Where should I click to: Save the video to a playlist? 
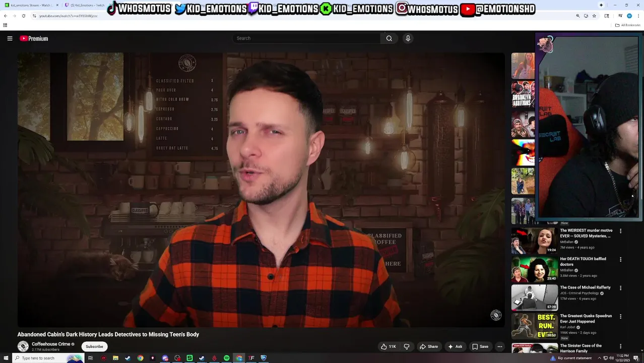(x=480, y=346)
